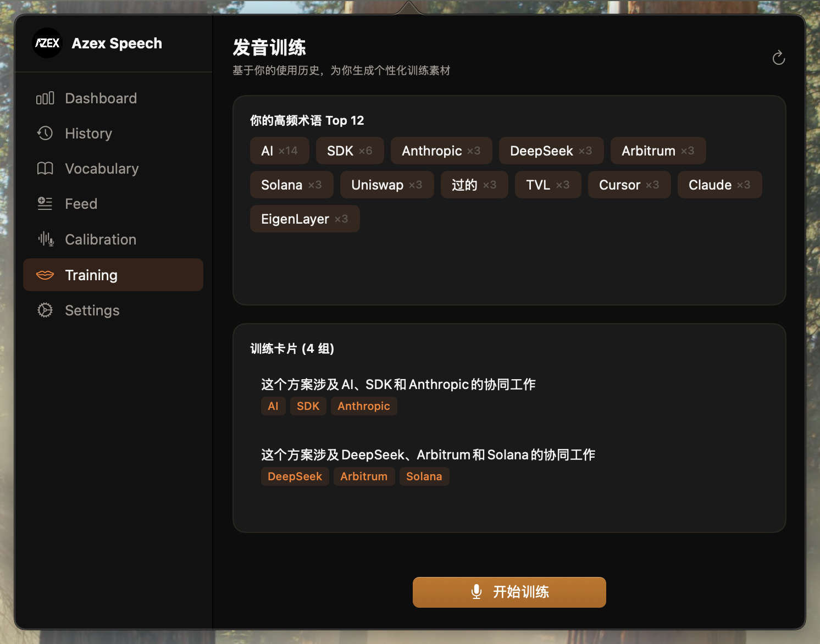Select the training sentence mentioning DeepSeek、Arbitrum和Solana
This screenshot has height=644, width=820.
coord(428,454)
